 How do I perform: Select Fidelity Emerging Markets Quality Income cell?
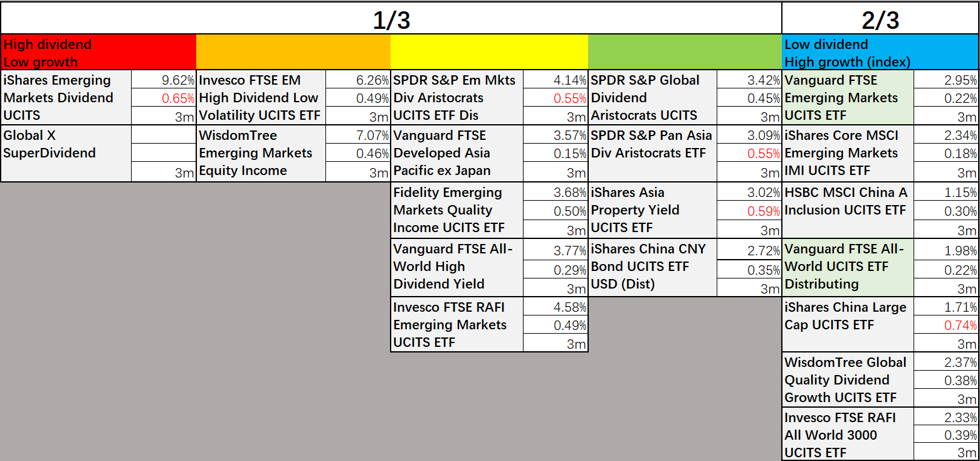456,210
